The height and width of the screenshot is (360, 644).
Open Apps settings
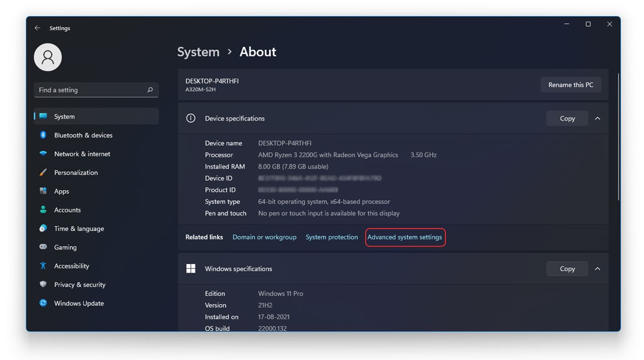click(63, 191)
